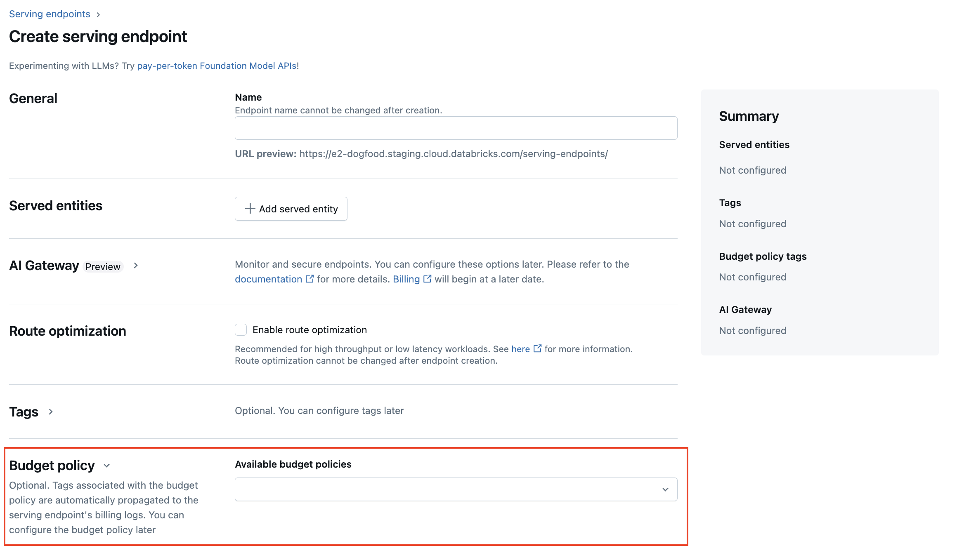Click the Add served entity button

(291, 209)
